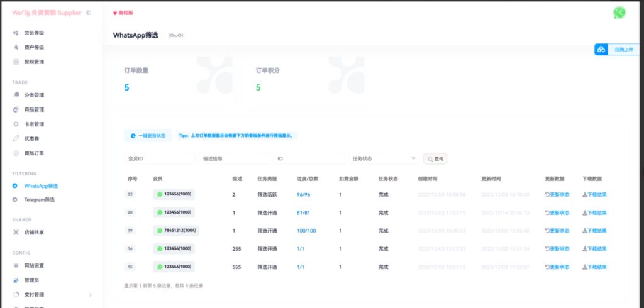
Task: Open the 任务状态 dropdown
Action: [384, 158]
